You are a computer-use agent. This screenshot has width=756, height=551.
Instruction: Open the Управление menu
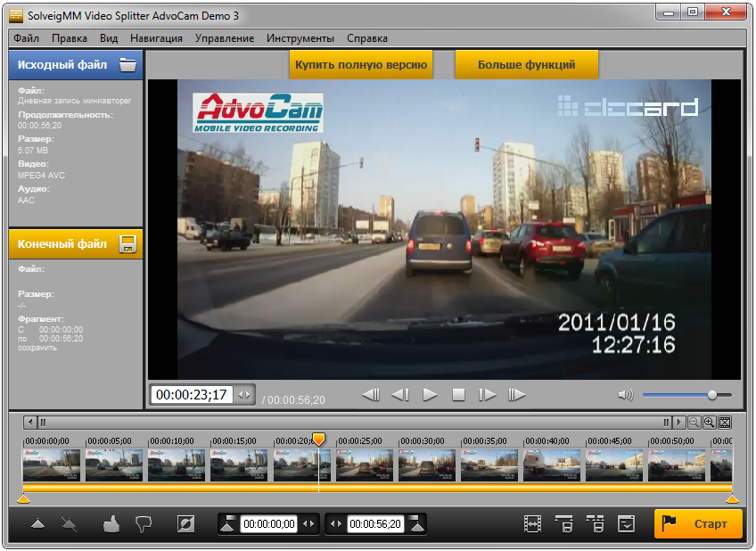224,38
